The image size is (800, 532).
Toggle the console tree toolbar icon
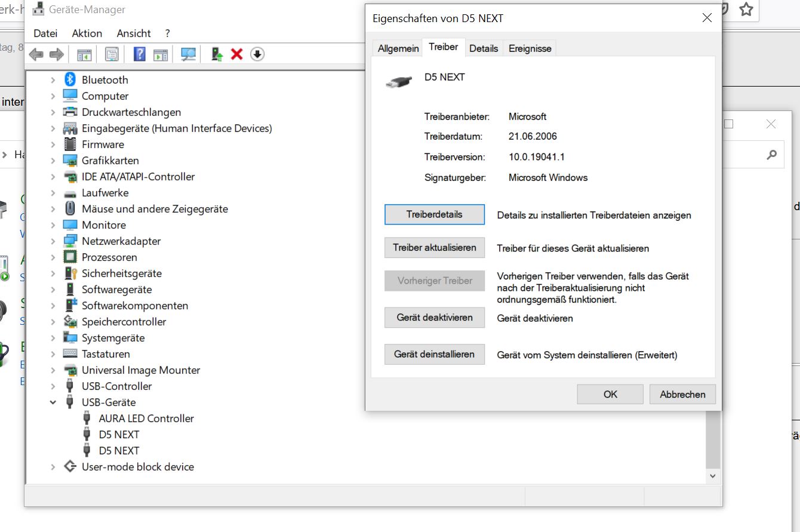[84, 54]
